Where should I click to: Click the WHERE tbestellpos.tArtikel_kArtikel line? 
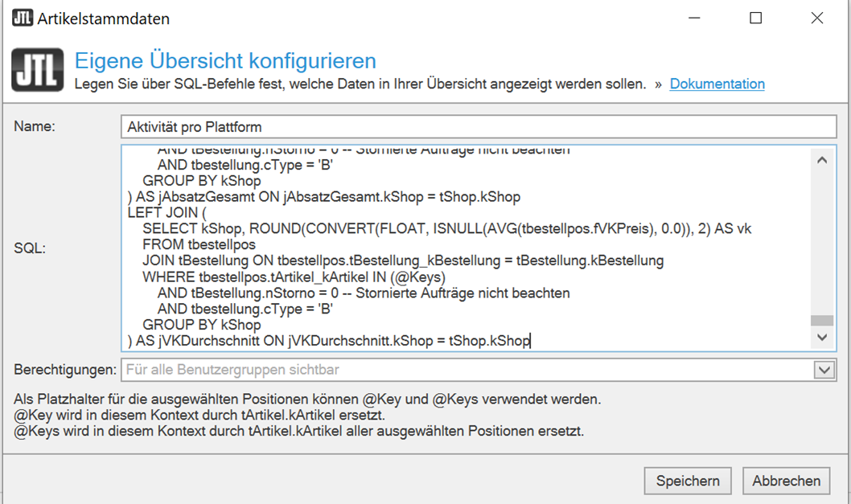tap(294, 277)
